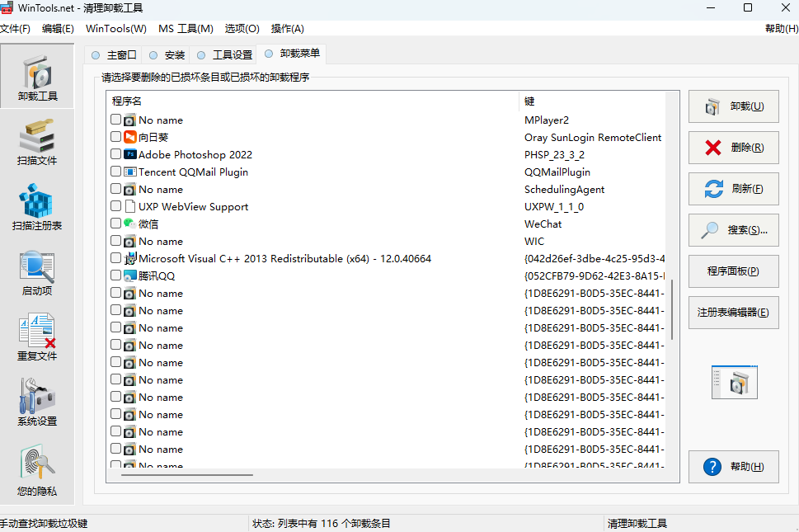Click the 微信 icon in the list

130,224
